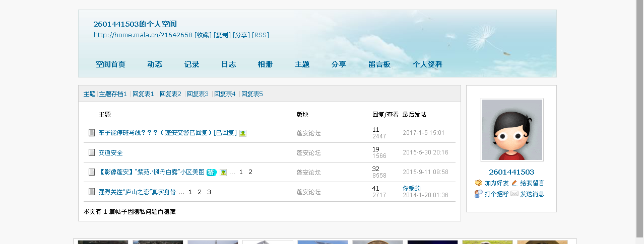
Task: Open the thread titled 交通安全
Action: 110,152
